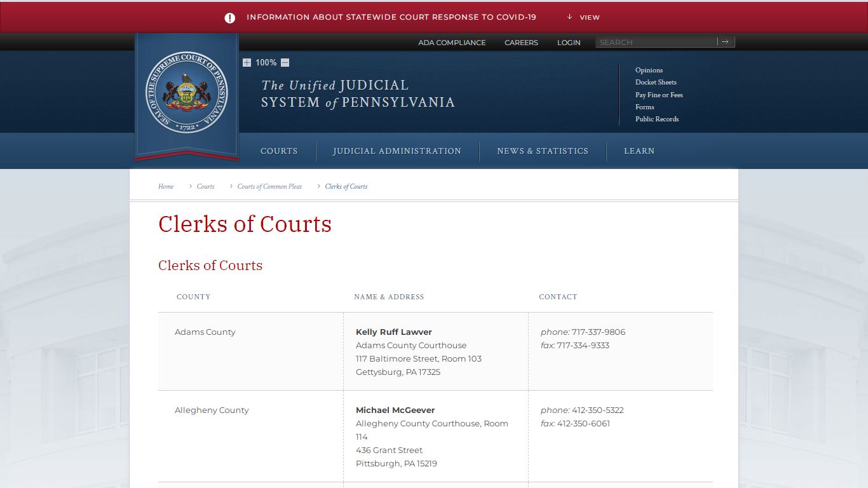Viewport: 868px width, 488px height.
Task: Submit search with arrow button
Action: [726, 42]
